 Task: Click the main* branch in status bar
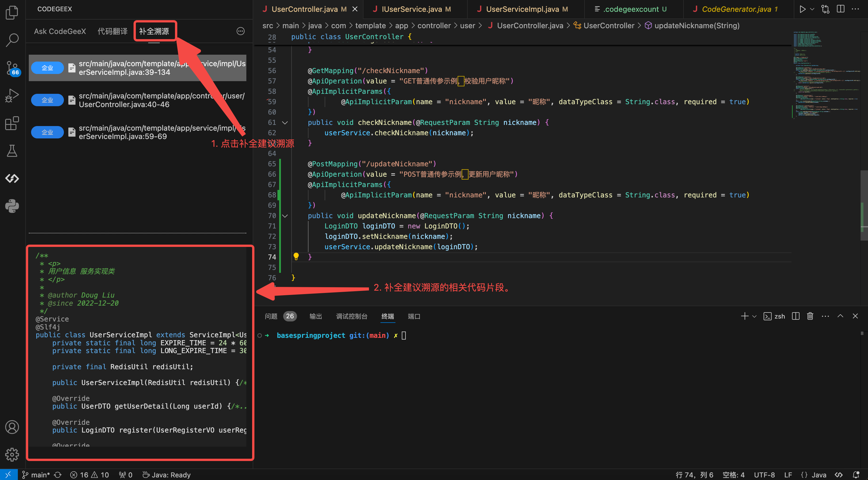(x=36, y=475)
